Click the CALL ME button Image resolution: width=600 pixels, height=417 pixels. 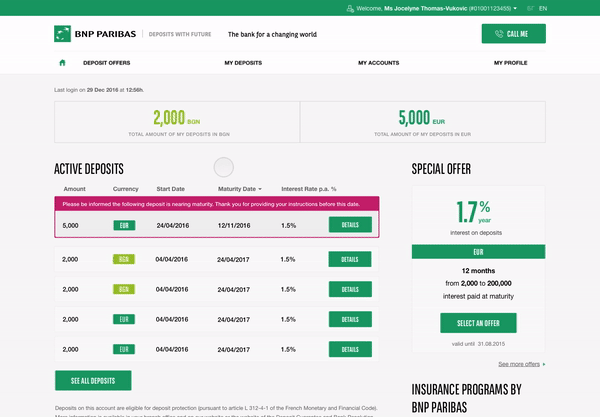click(514, 34)
